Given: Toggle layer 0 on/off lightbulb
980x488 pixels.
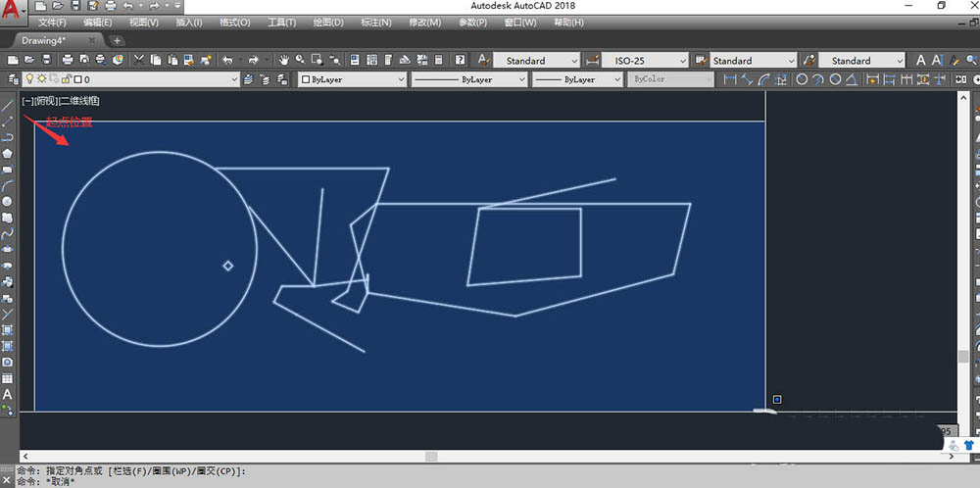Looking at the screenshot, I should click(x=28, y=79).
